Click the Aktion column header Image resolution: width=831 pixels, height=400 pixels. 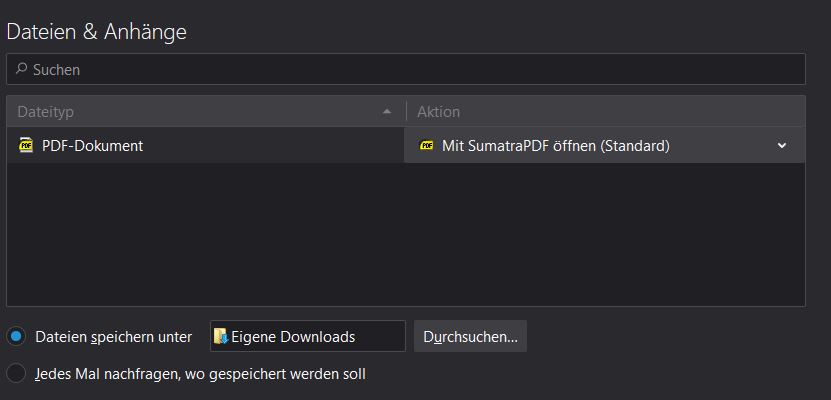click(x=600, y=112)
